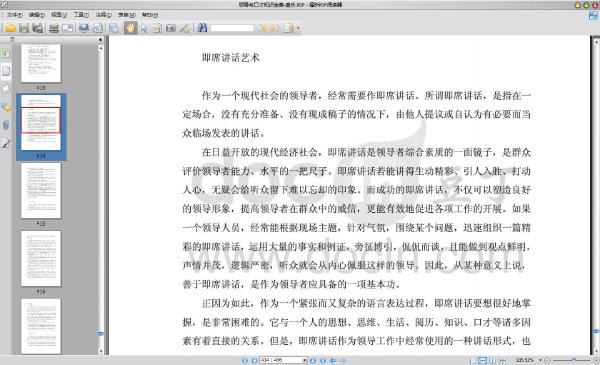The height and width of the screenshot is (365, 600).
Task: Open the 编辑 (Edit) menu
Action: 37,15
